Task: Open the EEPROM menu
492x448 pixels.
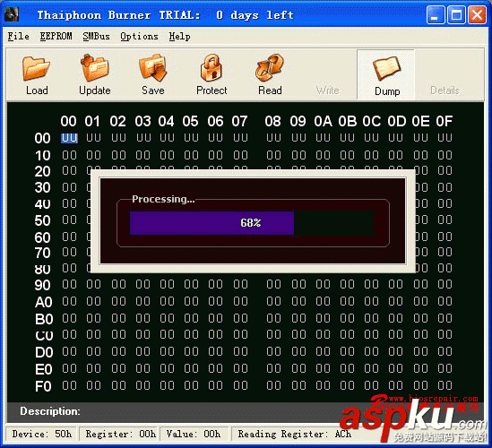Action: click(56, 37)
